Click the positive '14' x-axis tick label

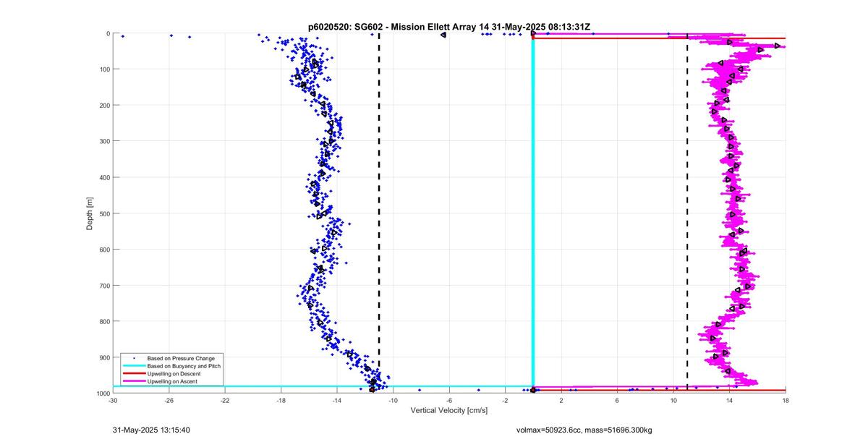(729, 399)
